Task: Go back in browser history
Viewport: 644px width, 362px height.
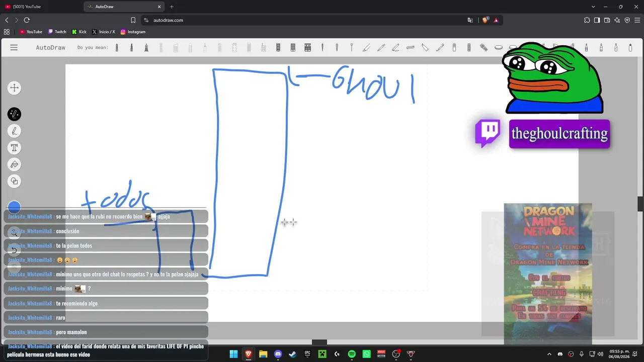Action: (7, 20)
